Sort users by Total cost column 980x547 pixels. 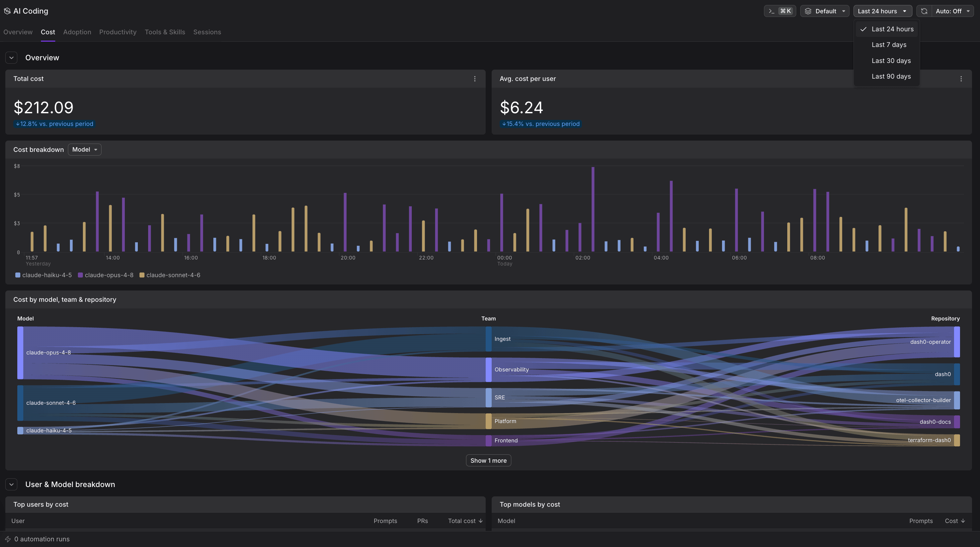(465, 521)
